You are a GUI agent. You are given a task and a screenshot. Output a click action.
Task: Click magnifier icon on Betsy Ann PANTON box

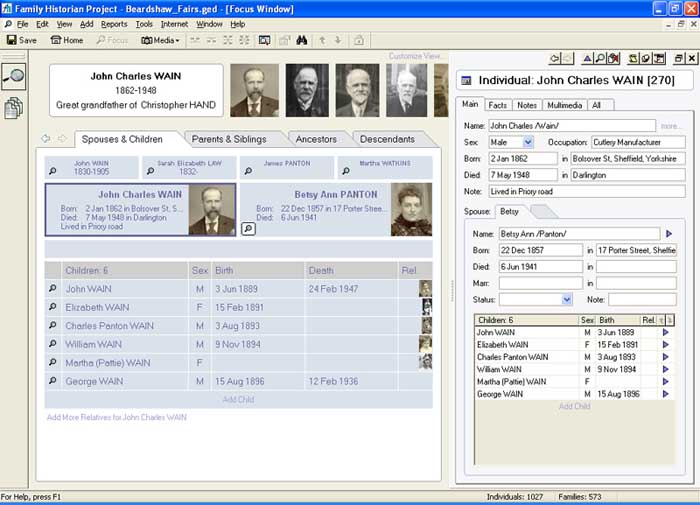pyautogui.click(x=248, y=229)
